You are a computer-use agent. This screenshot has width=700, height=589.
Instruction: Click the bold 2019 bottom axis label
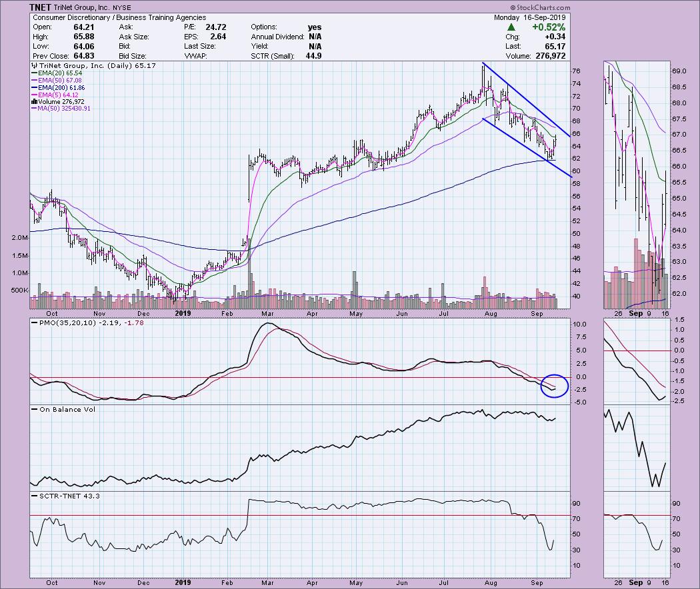tap(183, 582)
